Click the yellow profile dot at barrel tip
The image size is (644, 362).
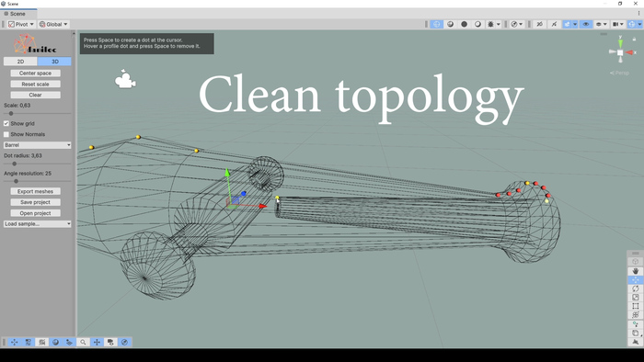click(x=277, y=198)
